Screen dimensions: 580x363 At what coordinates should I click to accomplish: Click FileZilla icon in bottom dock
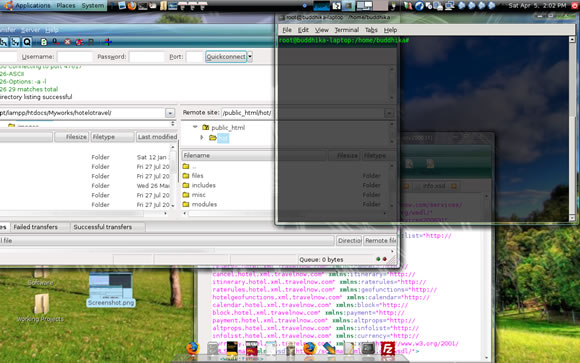388,349
